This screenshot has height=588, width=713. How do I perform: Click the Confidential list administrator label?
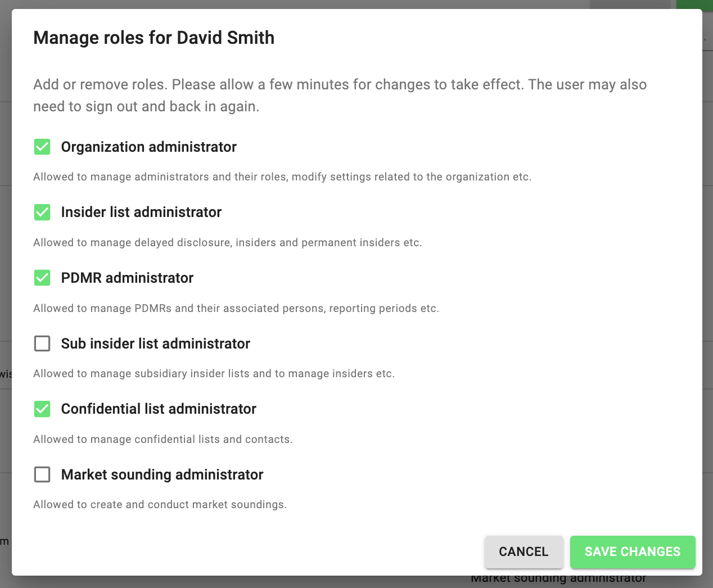pos(159,409)
